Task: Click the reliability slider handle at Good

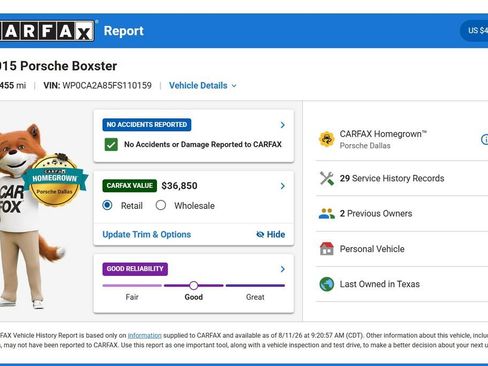Action: [194, 285]
